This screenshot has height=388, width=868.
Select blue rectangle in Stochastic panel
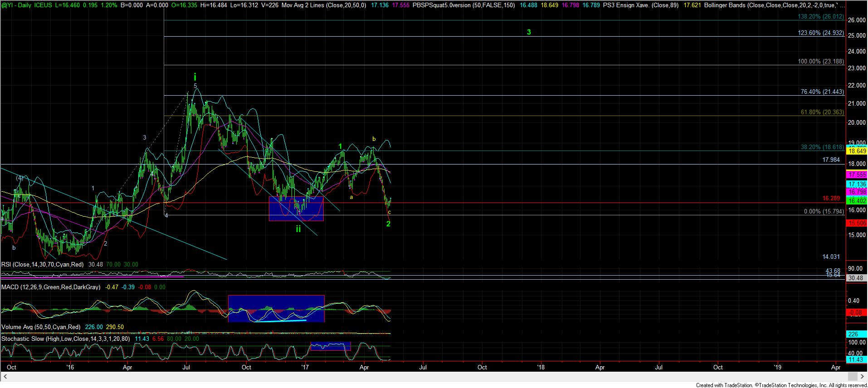click(x=331, y=346)
